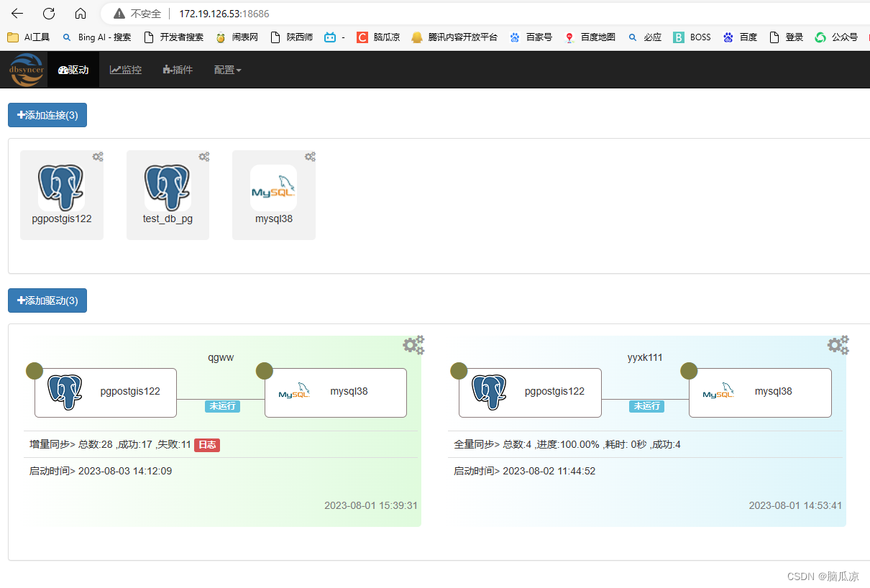This screenshot has width=870, height=588.
Task: Click the 添加驱动(3) button
Action: pos(47,300)
